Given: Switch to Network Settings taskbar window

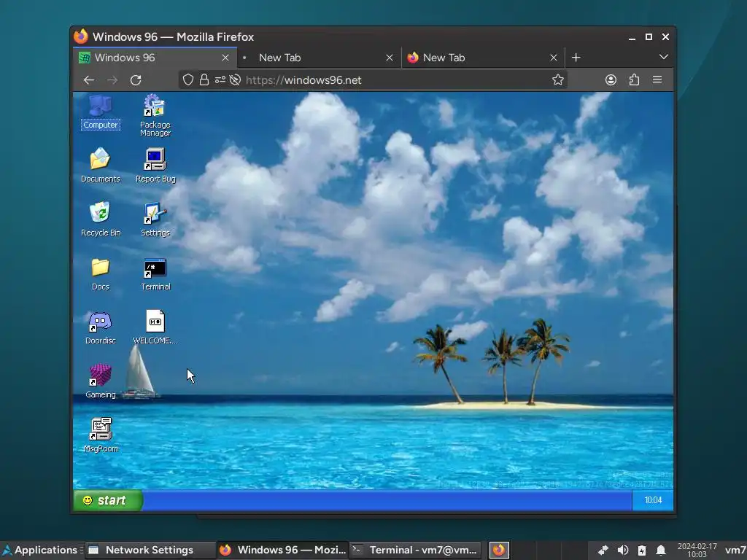Looking at the screenshot, I should [150, 550].
